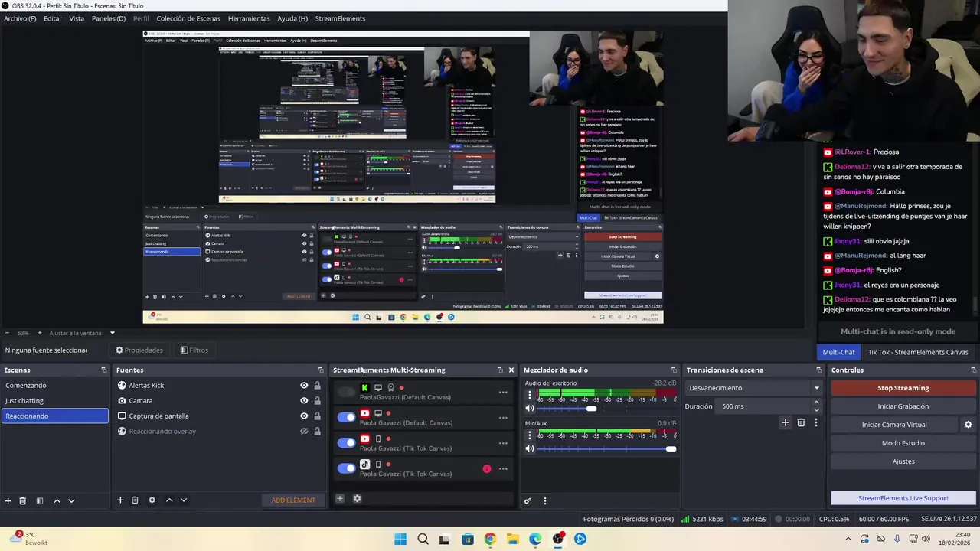Open Ajustes from Controles
The height and width of the screenshot is (551, 980).
(903, 461)
